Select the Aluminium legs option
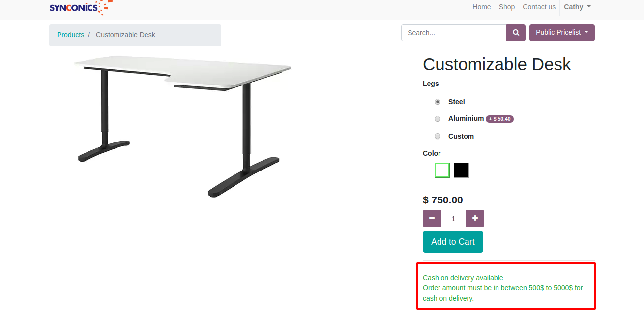 click(438, 119)
